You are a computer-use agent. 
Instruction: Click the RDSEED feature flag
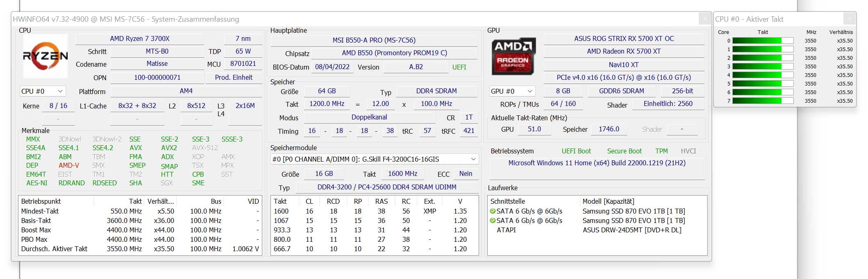click(x=105, y=183)
